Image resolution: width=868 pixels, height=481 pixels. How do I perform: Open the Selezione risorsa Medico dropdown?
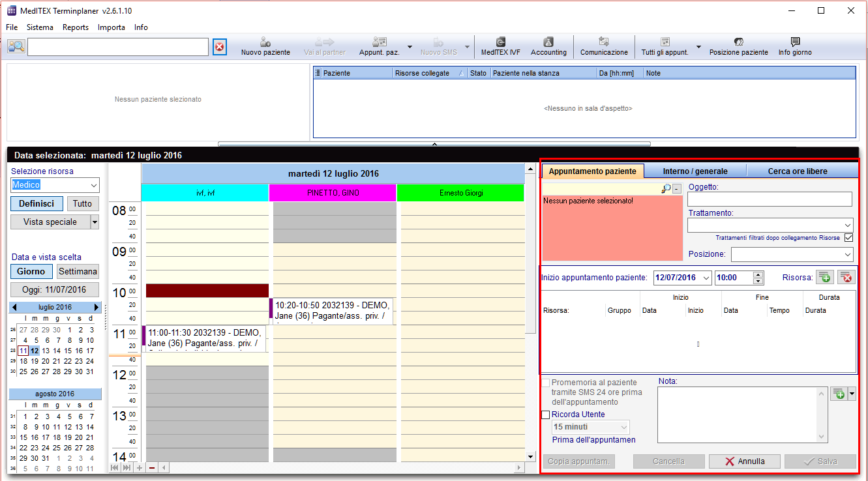click(94, 185)
